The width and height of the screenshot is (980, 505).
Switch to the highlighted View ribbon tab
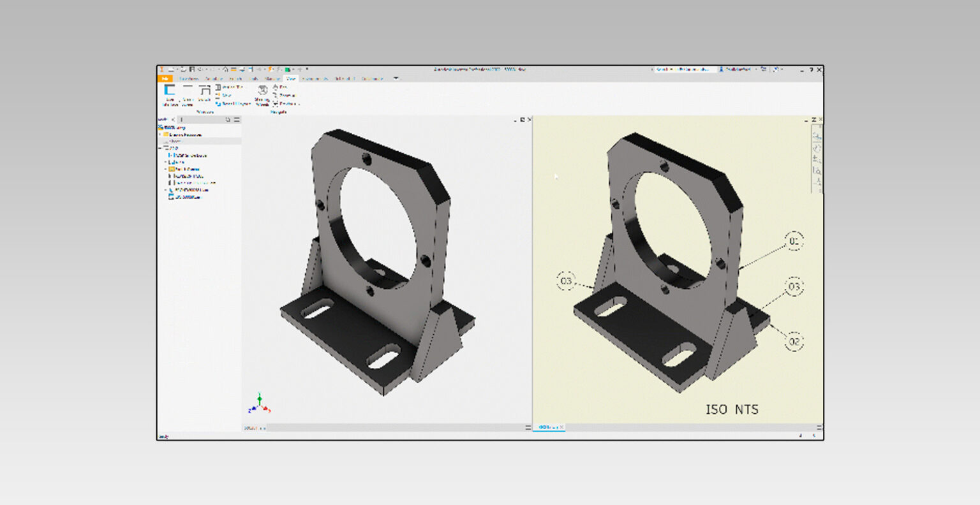coord(291,78)
